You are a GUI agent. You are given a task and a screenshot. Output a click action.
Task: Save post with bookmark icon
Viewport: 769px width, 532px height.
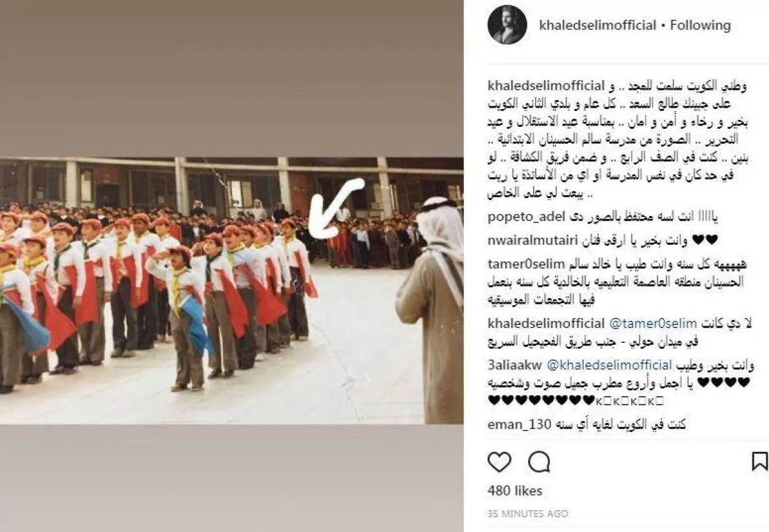[x=759, y=461]
